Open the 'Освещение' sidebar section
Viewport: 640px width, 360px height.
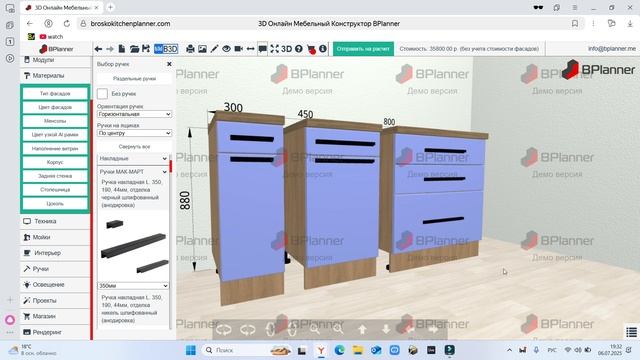pos(55,285)
